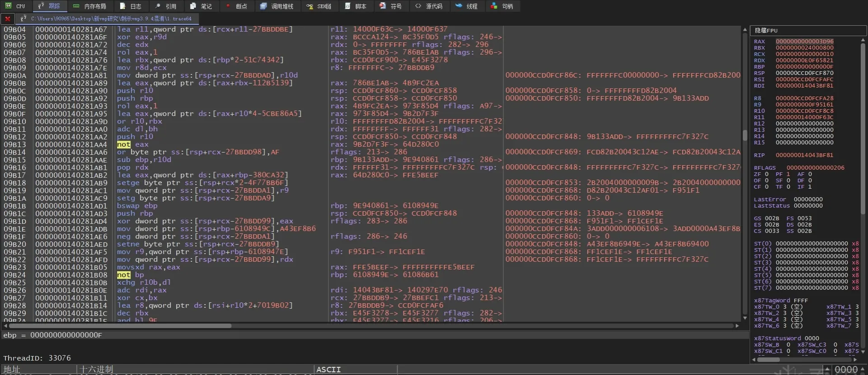Click the 地址 dump column header

39,370
